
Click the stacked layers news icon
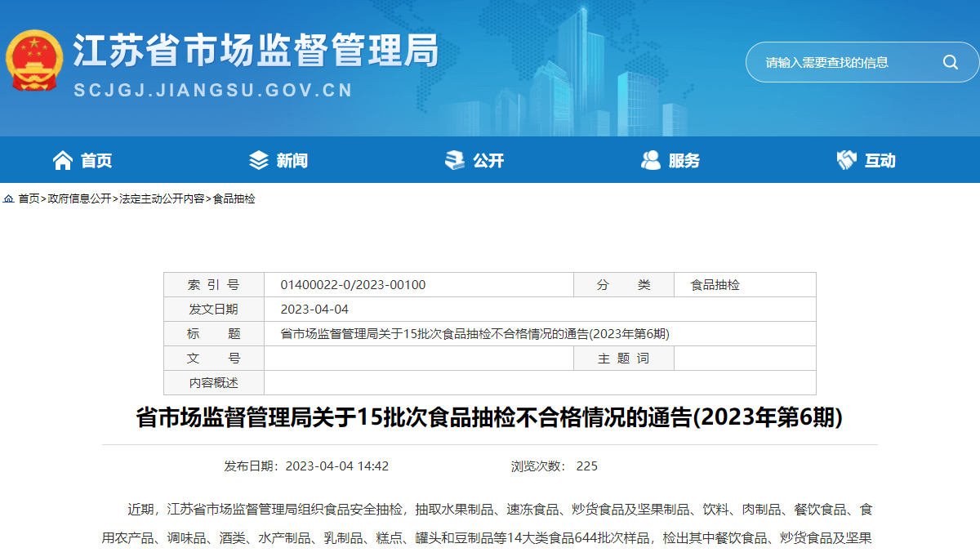coord(259,160)
